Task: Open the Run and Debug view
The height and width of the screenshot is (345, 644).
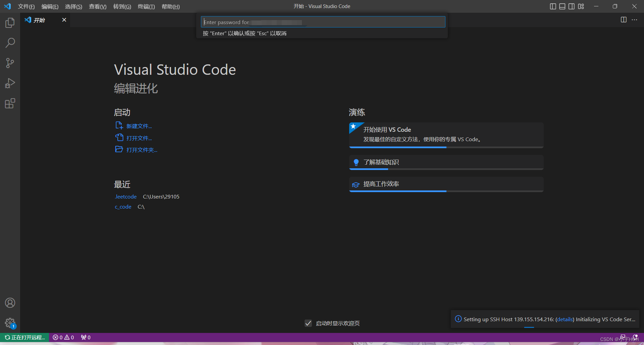Action: pyautogui.click(x=10, y=83)
